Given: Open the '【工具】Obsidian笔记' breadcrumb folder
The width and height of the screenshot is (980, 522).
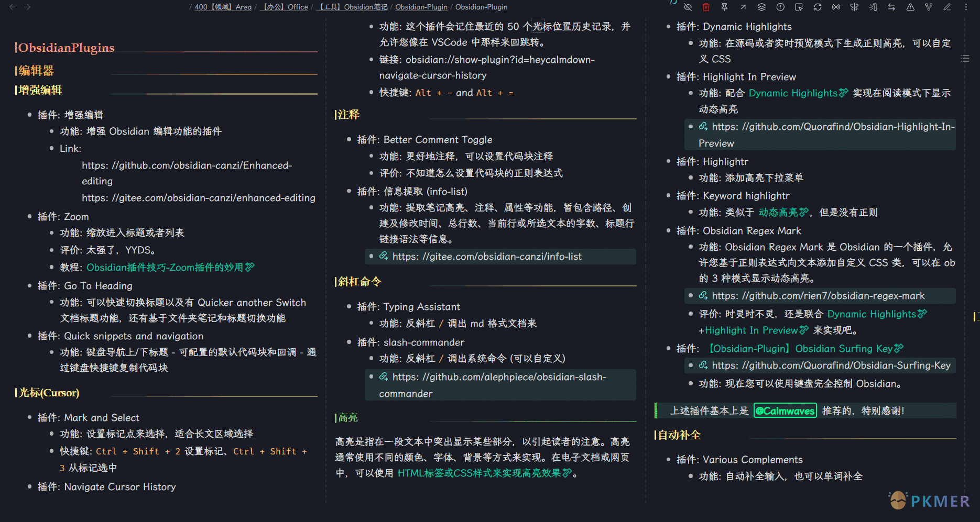Looking at the screenshot, I should pyautogui.click(x=353, y=7).
